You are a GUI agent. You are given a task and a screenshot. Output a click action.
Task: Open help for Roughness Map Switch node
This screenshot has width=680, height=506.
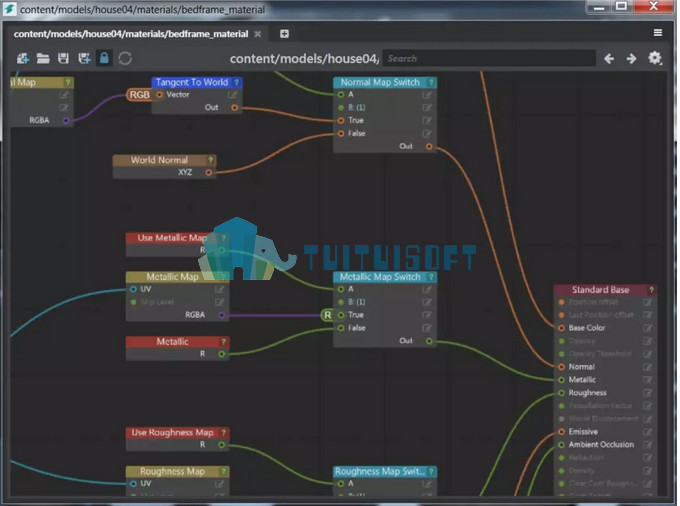point(431,471)
